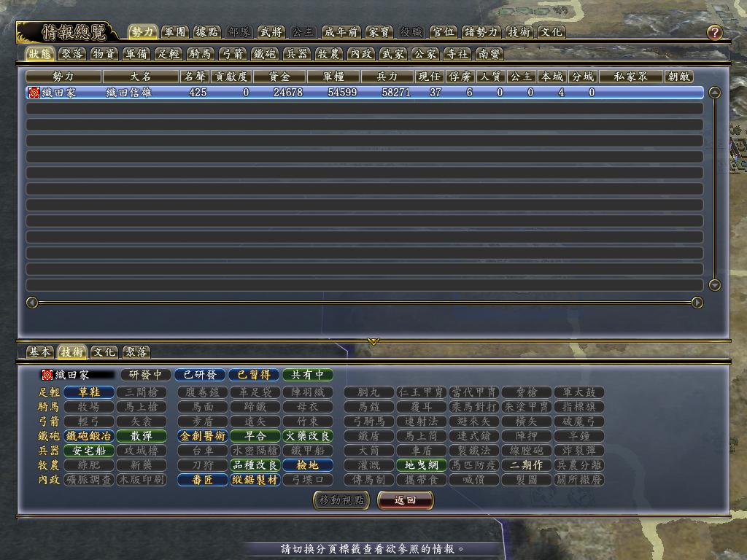This screenshot has height=560, width=747.
Task: Sort the list by 兵力 column header
Action: pos(387,77)
